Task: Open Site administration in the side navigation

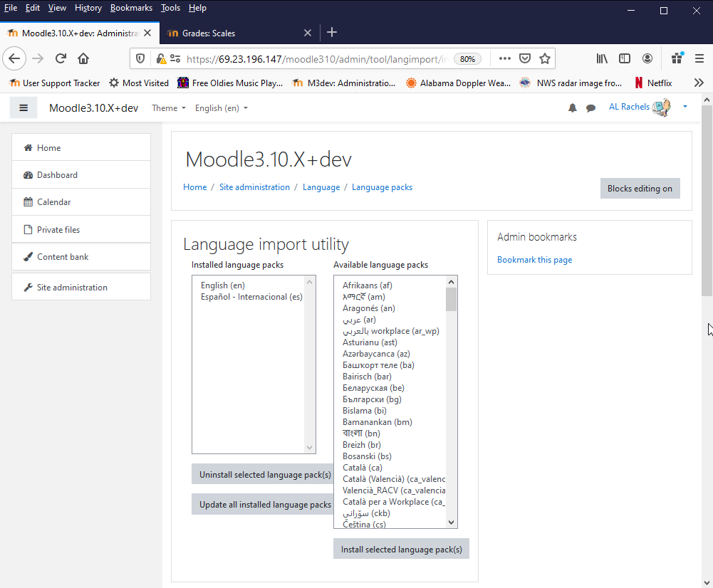Action: coord(81,287)
